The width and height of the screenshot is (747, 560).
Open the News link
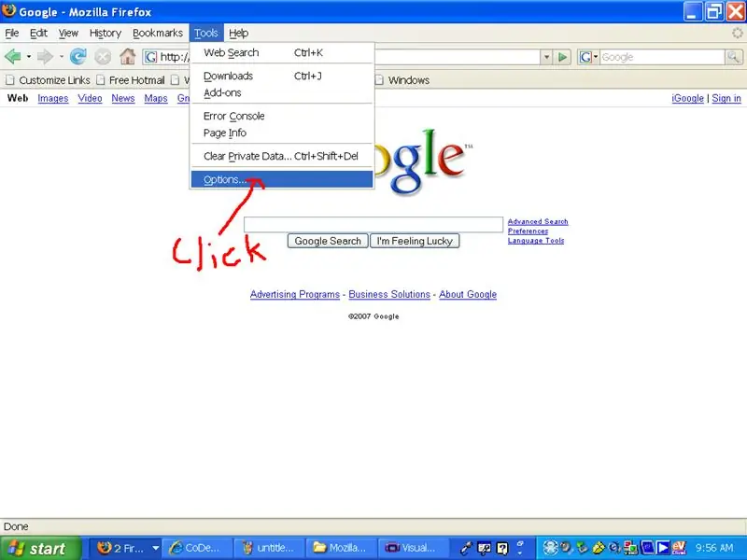(123, 98)
